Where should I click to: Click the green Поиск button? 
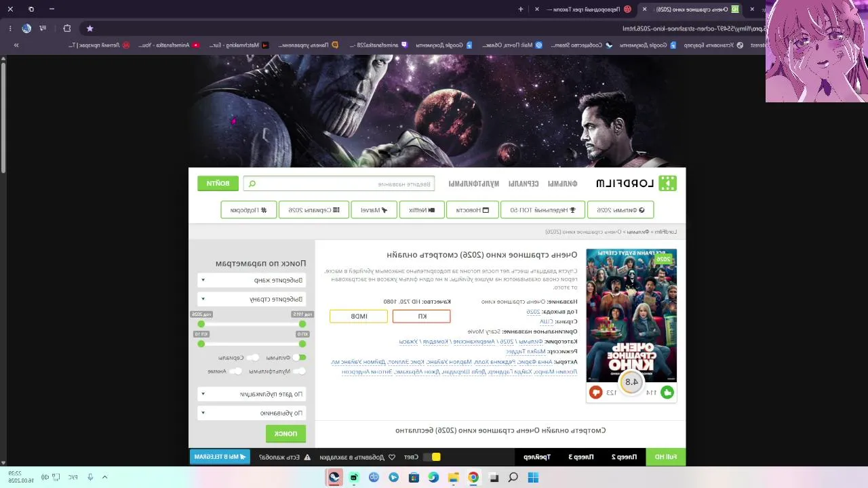tap(285, 433)
